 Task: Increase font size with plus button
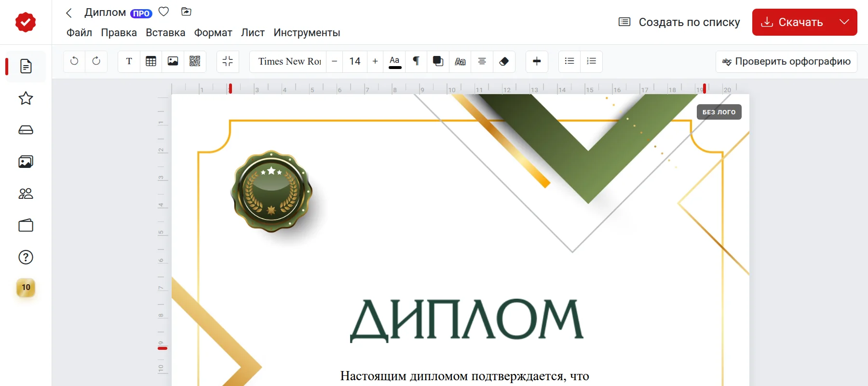point(375,61)
